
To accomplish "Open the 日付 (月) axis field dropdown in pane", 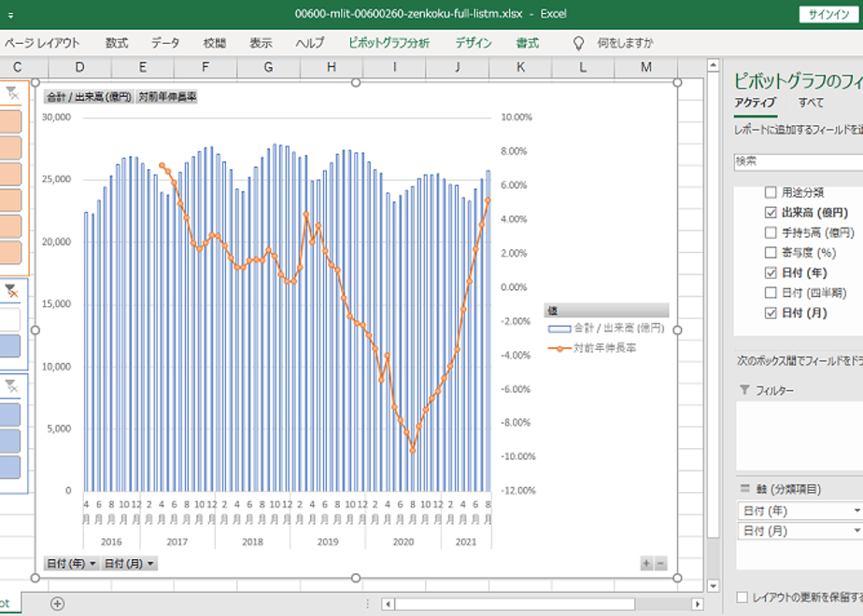I will [856, 531].
